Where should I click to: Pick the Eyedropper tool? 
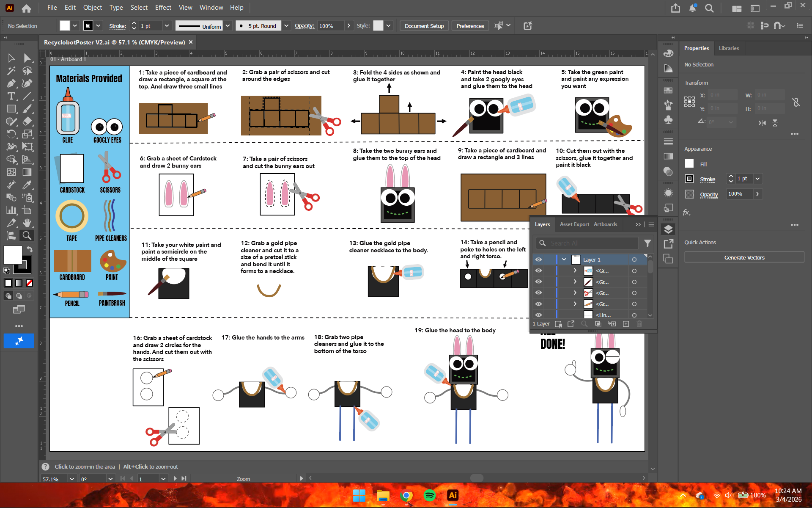(27, 185)
